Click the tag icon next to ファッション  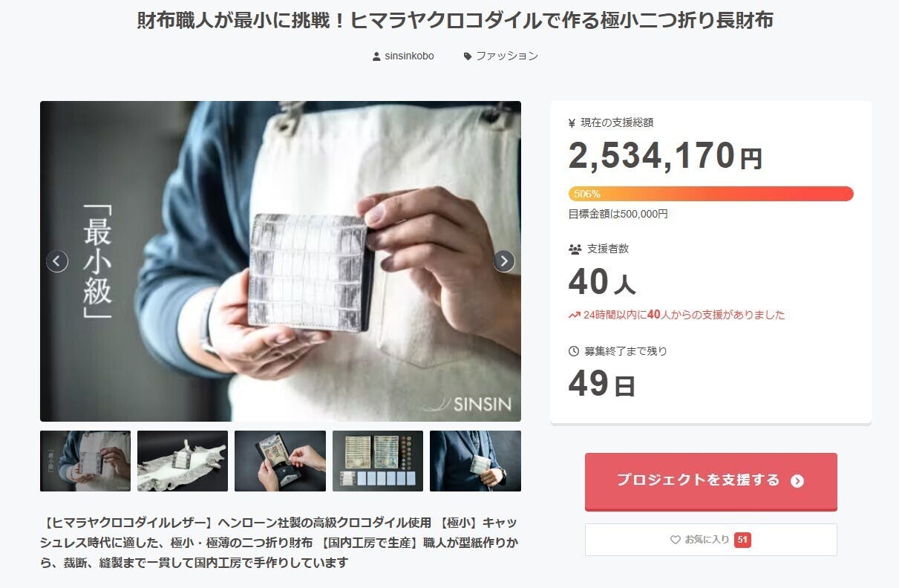point(468,56)
